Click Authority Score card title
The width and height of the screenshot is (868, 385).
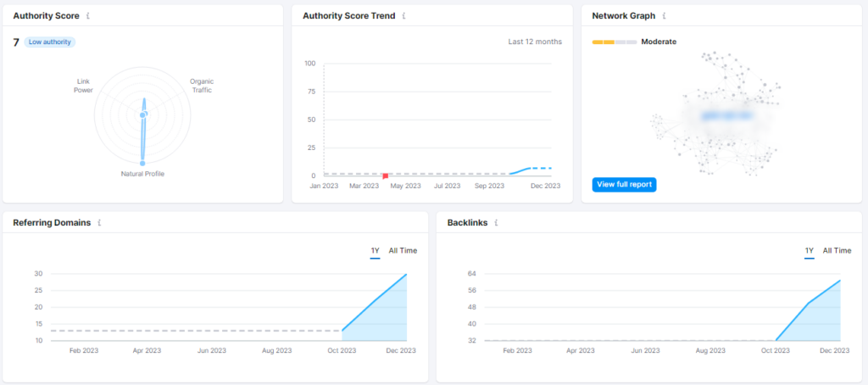46,16
